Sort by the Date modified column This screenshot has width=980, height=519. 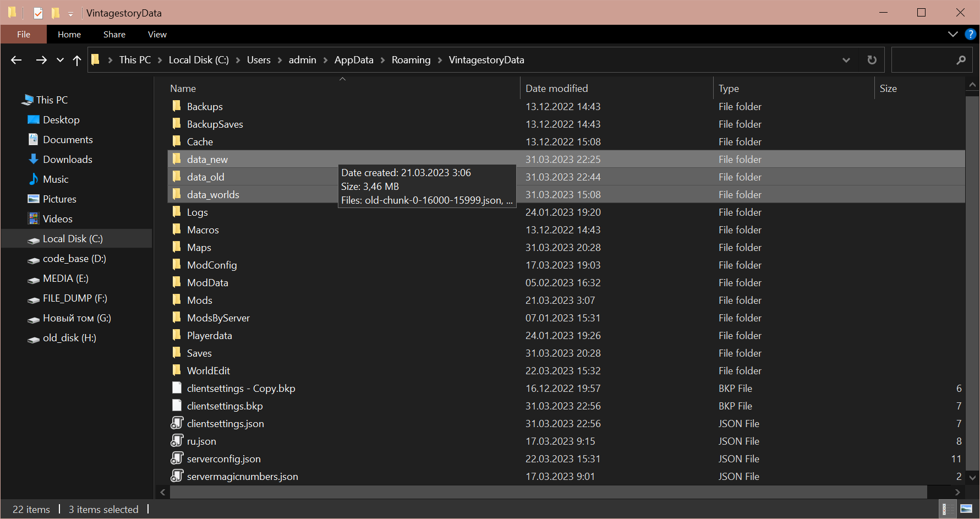click(x=556, y=88)
